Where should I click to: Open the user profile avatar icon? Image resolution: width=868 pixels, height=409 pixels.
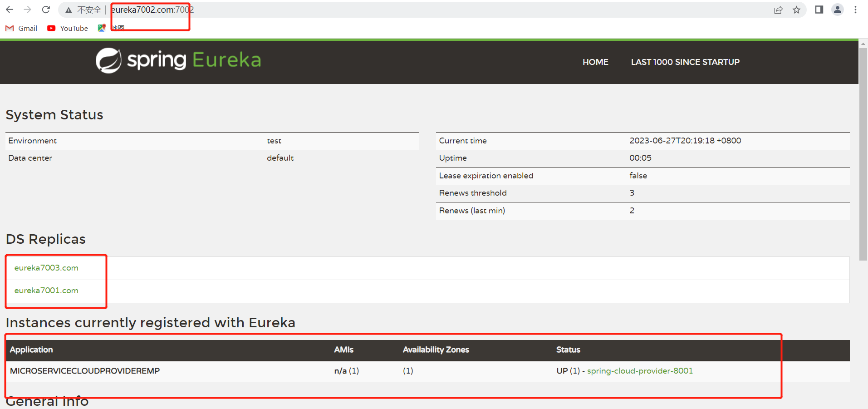(x=838, y=10)
